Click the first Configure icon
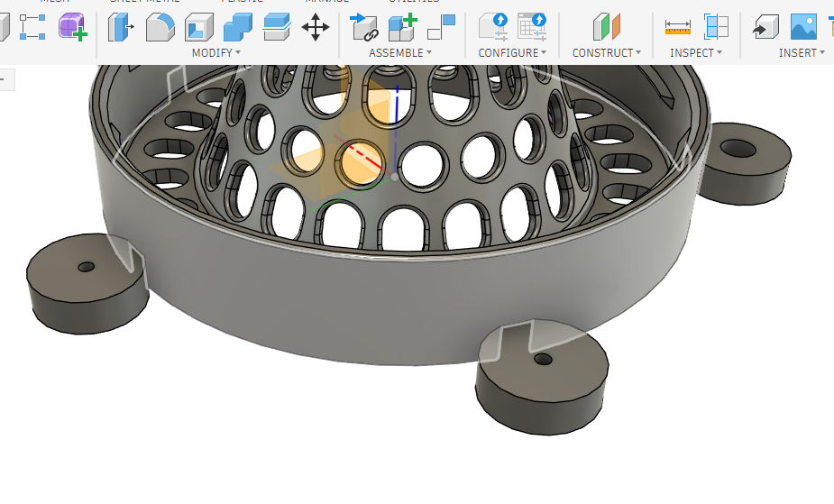The height and width of the screenshot is (504, 834). [x=493, y=27]
